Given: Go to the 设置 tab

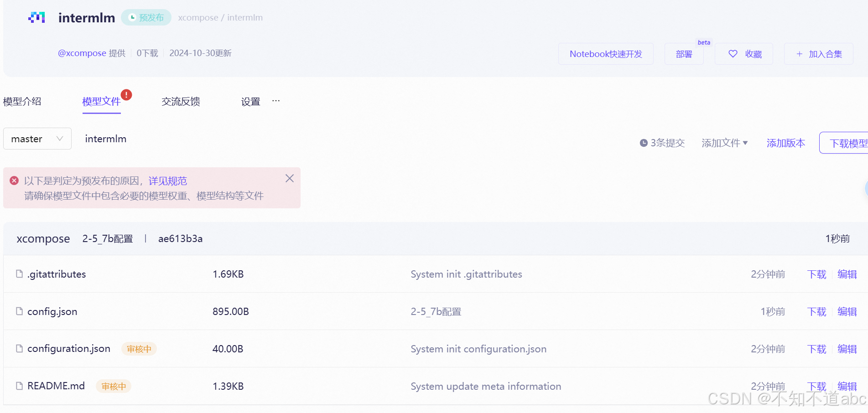Looking at the screenshot, I should tap(250, 101).
